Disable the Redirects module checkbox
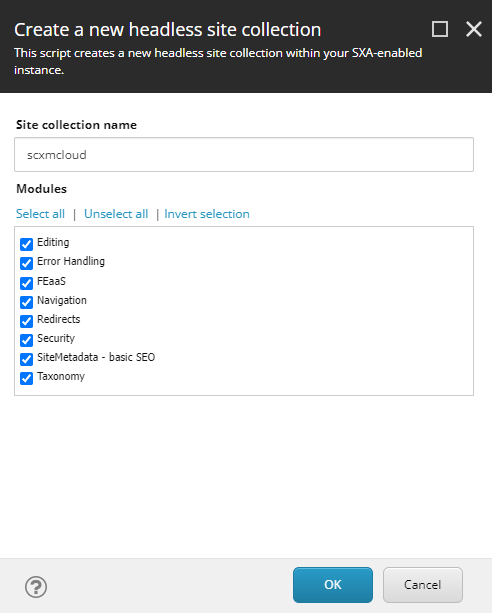The height and width of the screenshot is (613, 492). 27,321
